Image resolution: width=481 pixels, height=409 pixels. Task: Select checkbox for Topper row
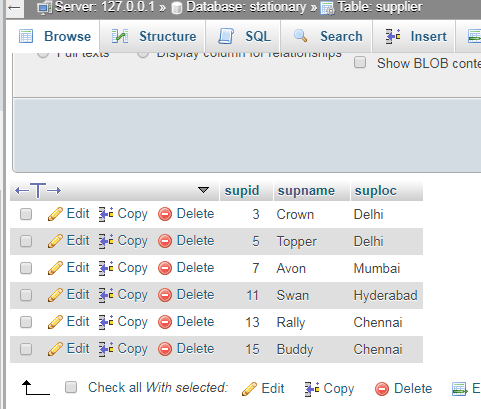click(26, 241)
